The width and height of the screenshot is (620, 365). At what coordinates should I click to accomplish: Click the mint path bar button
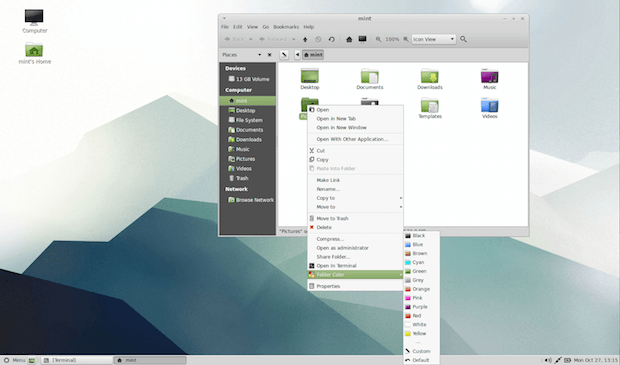coord(313,55)
